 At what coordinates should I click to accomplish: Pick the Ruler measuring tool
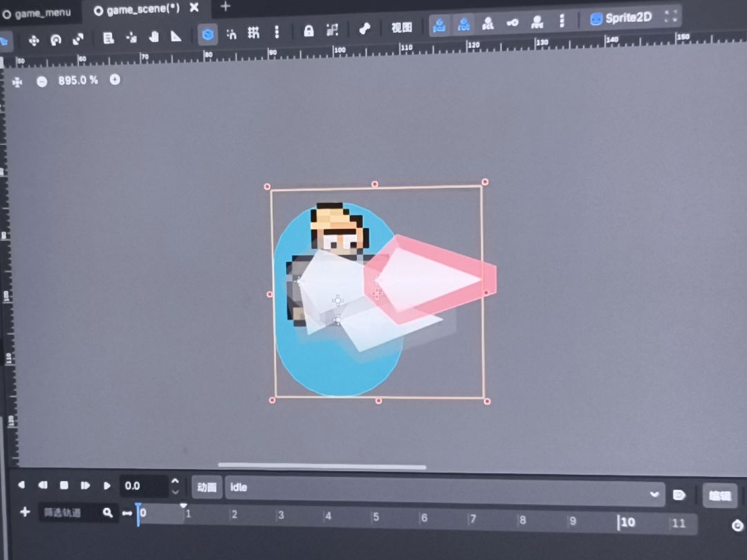(x=176, y=36)
